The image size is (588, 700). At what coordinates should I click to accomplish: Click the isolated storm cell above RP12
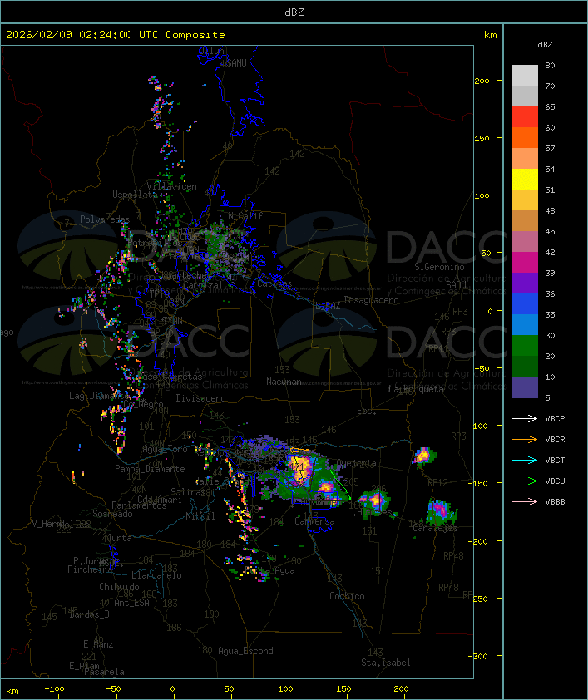click(x=423, y=456)
